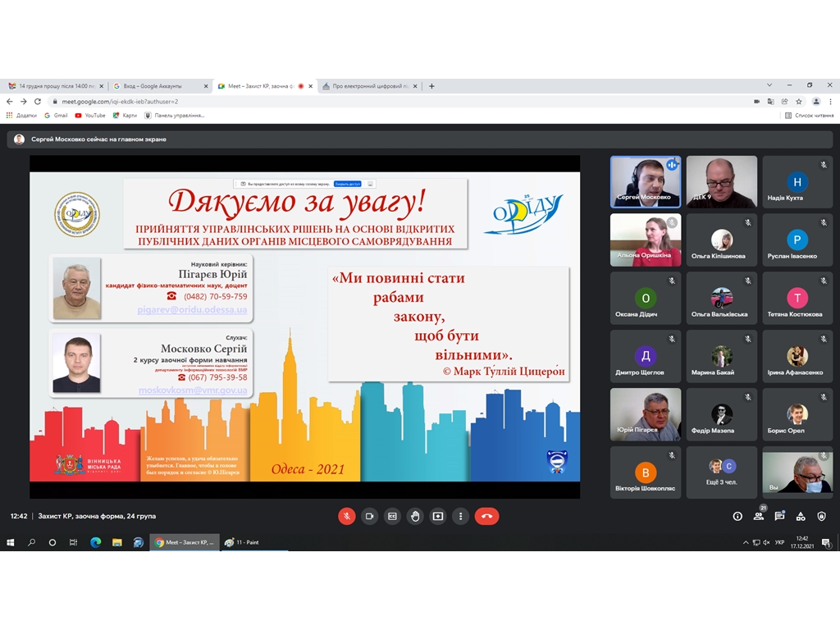
Task: Select the ДЕК 9 video tile
Action: tap(722, 181)
